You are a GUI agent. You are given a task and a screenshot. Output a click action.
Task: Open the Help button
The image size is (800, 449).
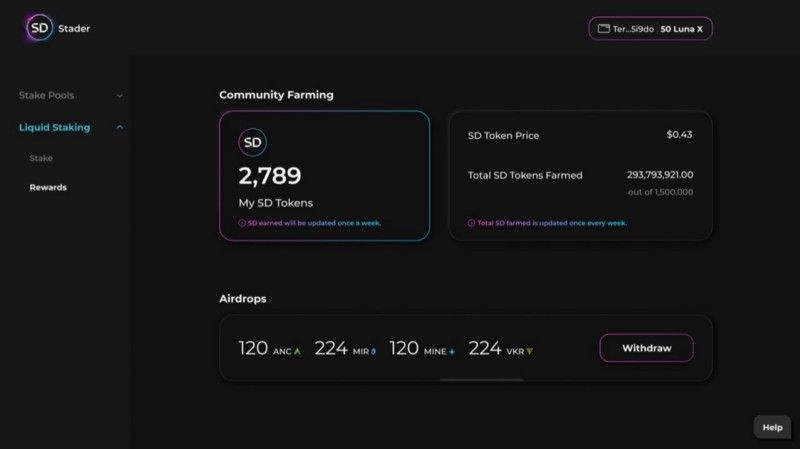772,428
